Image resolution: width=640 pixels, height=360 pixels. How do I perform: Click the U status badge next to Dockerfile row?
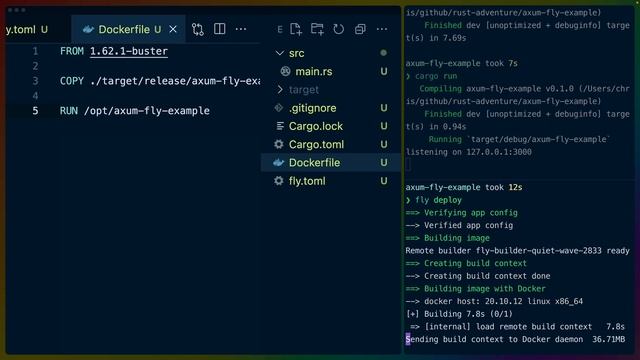pos(384,162)
